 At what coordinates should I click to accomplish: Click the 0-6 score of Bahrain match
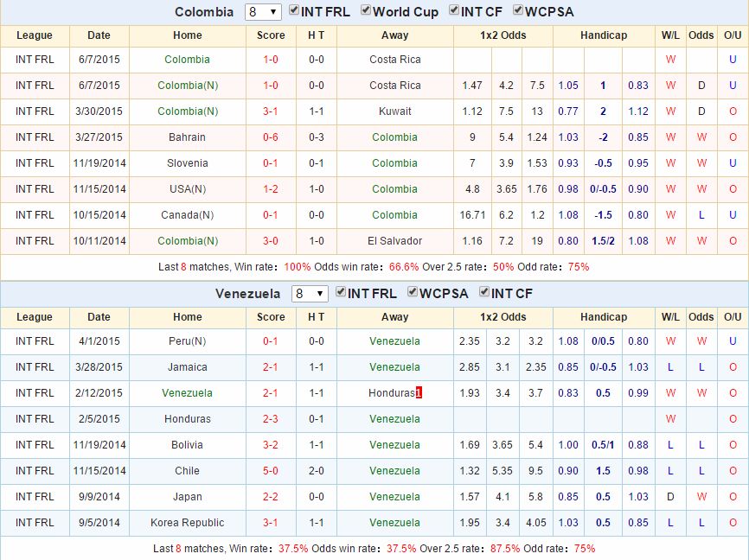[x=271, y=137]
